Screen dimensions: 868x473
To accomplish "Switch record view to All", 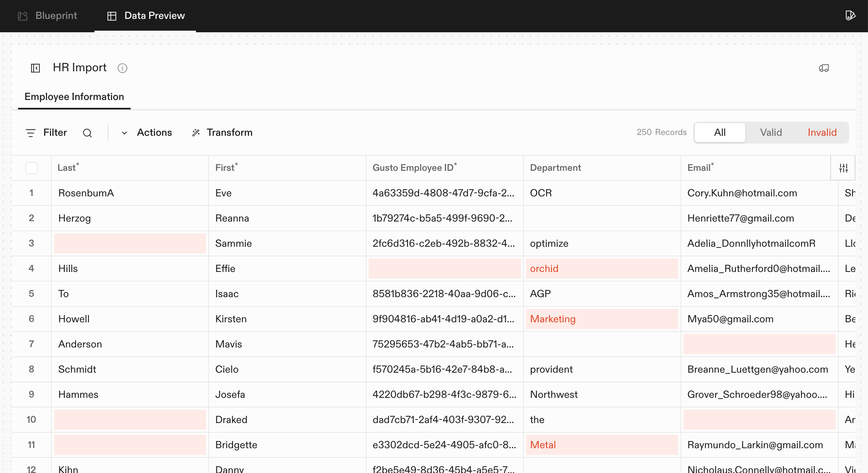I will click(x=720, y=133).
